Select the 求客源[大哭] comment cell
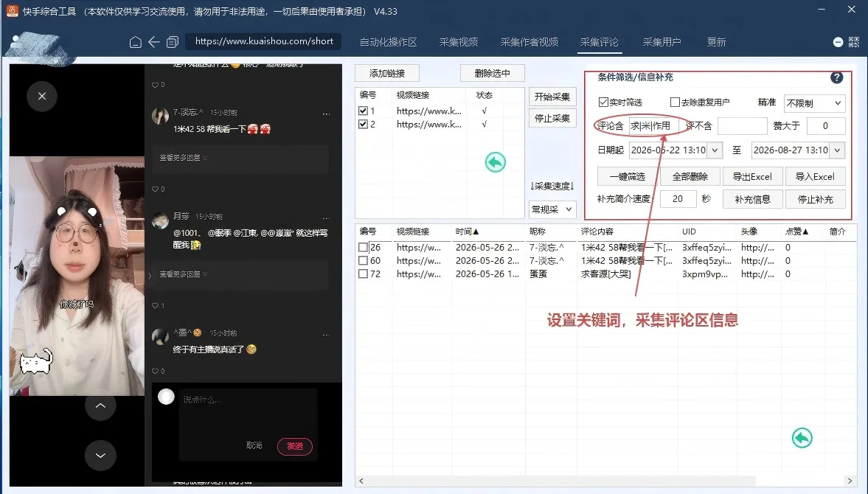This screenshot has height=494, width=868. click(605, 274)
